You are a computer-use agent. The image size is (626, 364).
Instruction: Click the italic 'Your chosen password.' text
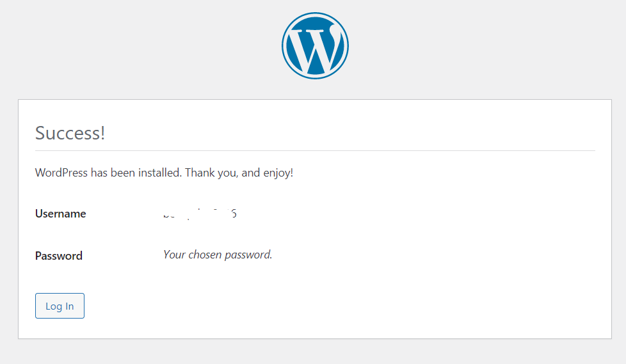tap(218, 255)
